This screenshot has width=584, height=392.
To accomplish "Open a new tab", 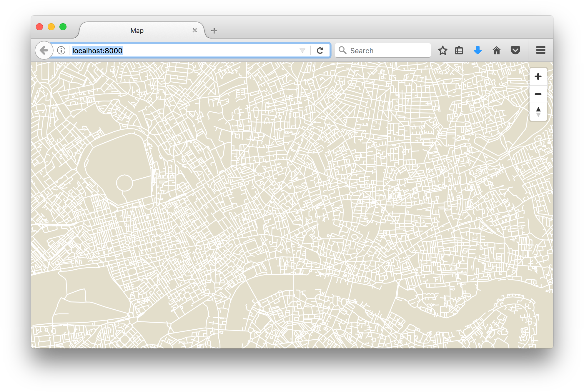I will tap(214, 30).
